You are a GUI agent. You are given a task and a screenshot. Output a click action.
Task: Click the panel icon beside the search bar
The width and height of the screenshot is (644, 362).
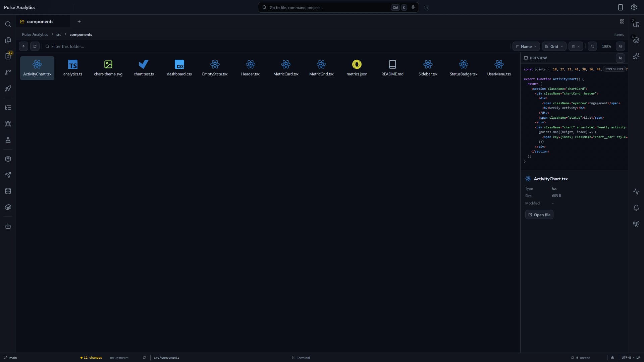pyautogui.click(x=426, y=7)
